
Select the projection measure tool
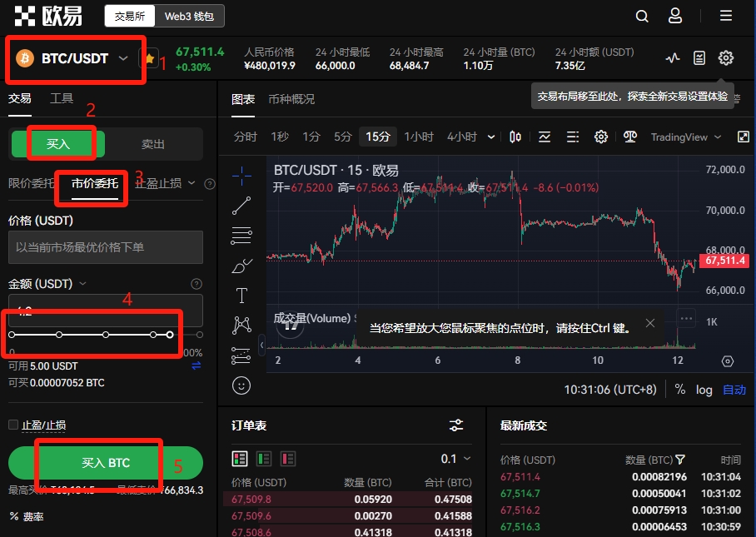pos(241,356)
